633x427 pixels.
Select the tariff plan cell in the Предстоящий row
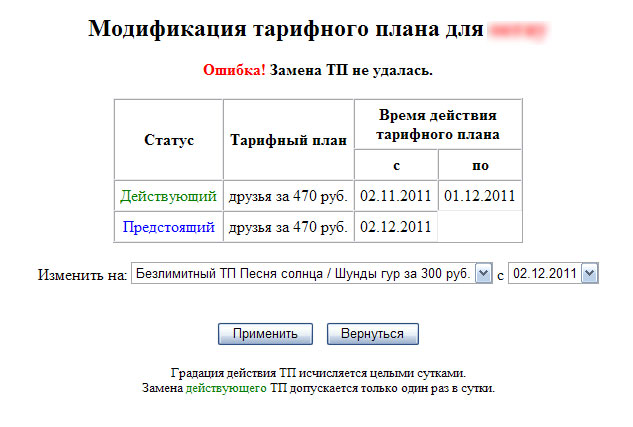[288, 227]
